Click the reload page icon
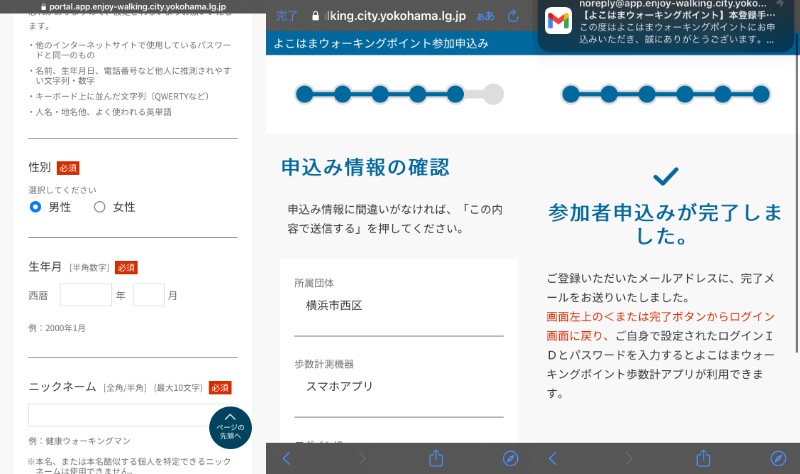 pos(513,16)
